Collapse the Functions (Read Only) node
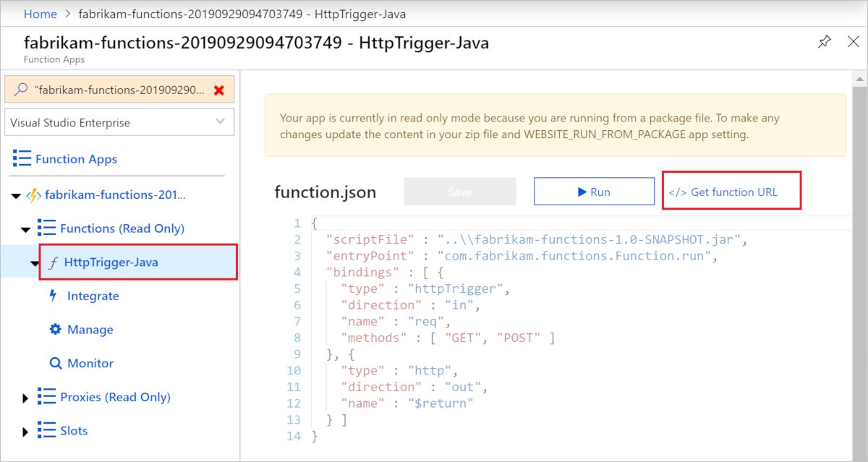 coord(26,229)
